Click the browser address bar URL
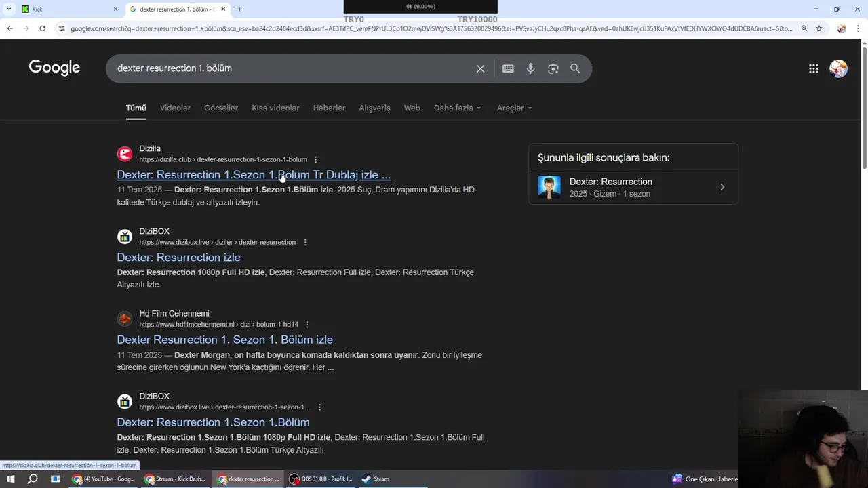This screenshot has height=488, width=868. point(431,28)
